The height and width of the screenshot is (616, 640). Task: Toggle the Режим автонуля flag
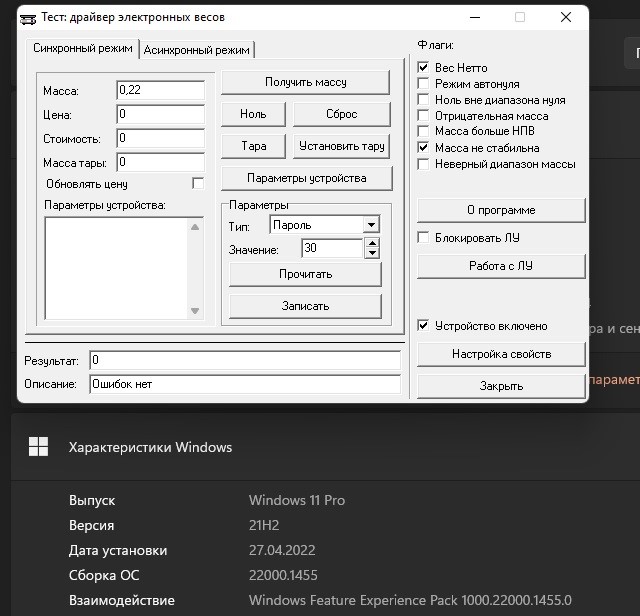[424, 84]
